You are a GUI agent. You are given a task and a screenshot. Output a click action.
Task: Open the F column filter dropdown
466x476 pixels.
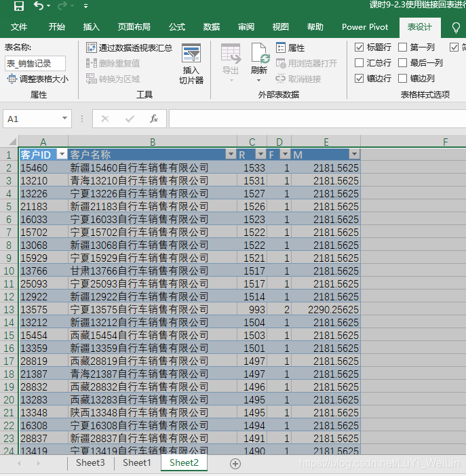click(285, 154)
